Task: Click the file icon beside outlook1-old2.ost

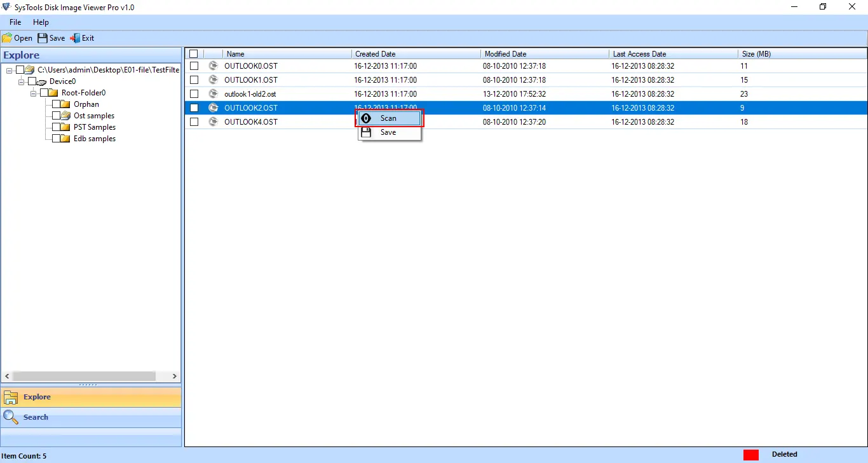Action: (x=213, y=94)
